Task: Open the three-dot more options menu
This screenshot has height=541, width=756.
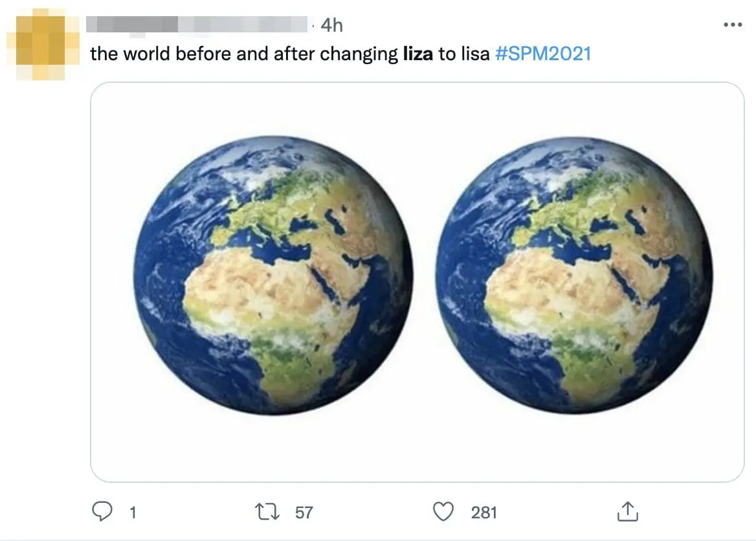Action: tap(732, 25)
